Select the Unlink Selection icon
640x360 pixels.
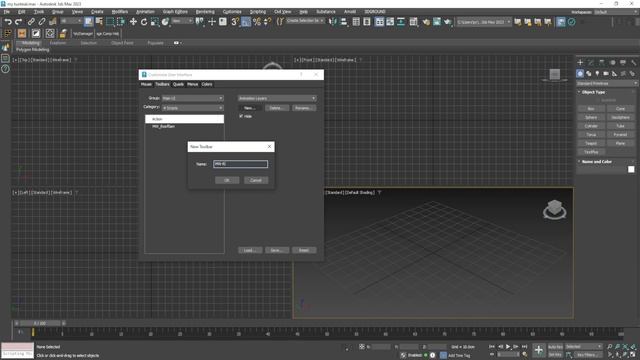42,22
